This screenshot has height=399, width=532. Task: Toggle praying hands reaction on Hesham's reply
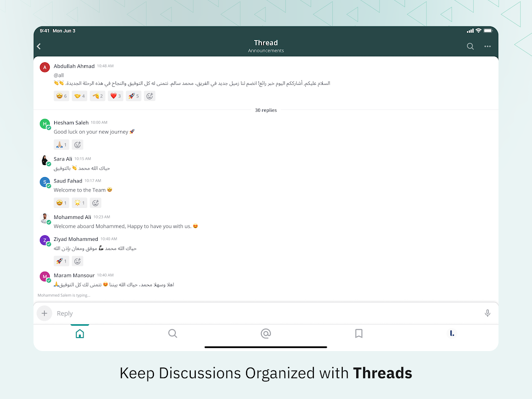click(61, 145)
